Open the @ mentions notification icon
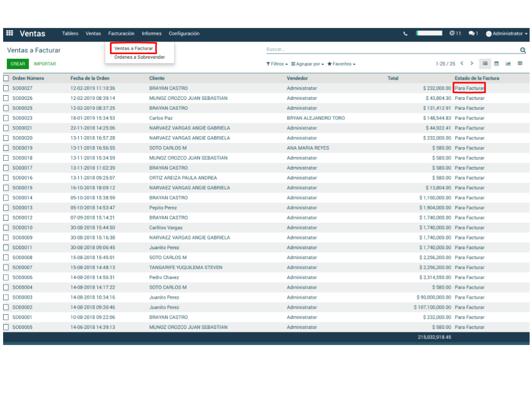 455,33
